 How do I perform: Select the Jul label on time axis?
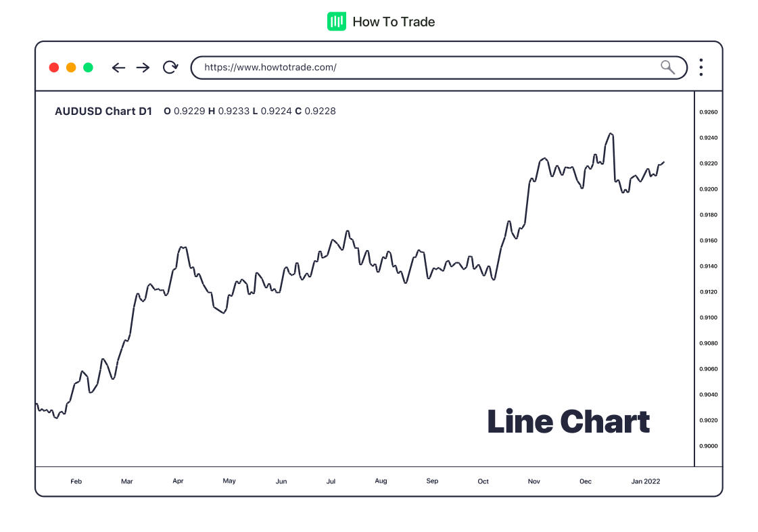click(x=331, y=481)
